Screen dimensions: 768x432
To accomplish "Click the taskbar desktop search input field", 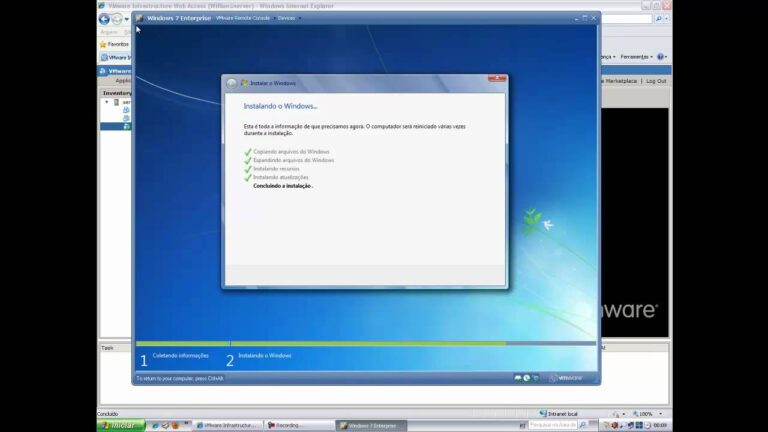I will (552, 425).
